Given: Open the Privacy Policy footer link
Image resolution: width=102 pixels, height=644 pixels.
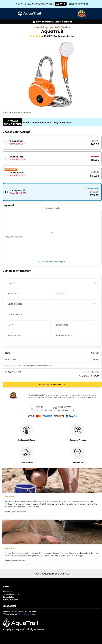Looking at the screenshot, I should (9, 597).
